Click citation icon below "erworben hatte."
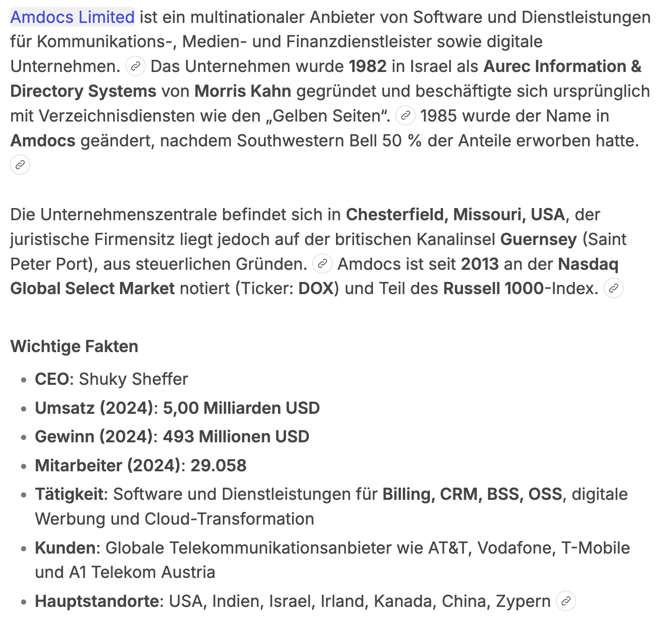This screenshot has height=620, width=672. [x=20, y=165]
